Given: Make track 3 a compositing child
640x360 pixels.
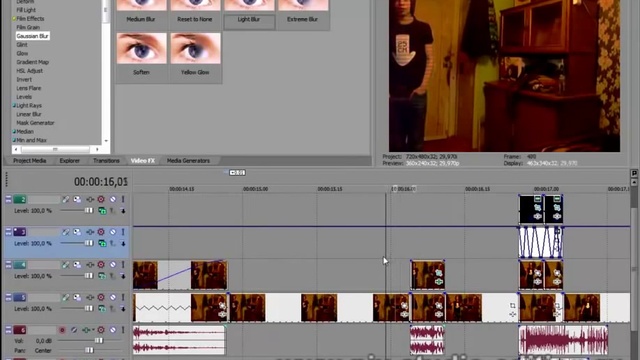Looking at the screenshot, I should coord(123,243).
